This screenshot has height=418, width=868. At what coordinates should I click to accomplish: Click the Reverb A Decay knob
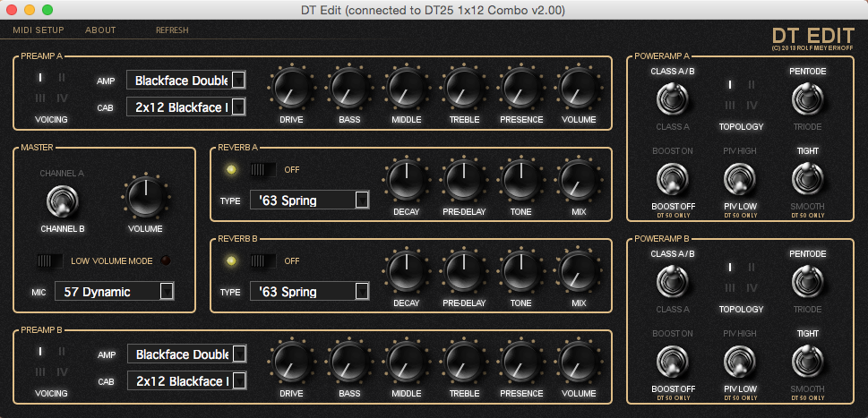click(x=406, y=179)
